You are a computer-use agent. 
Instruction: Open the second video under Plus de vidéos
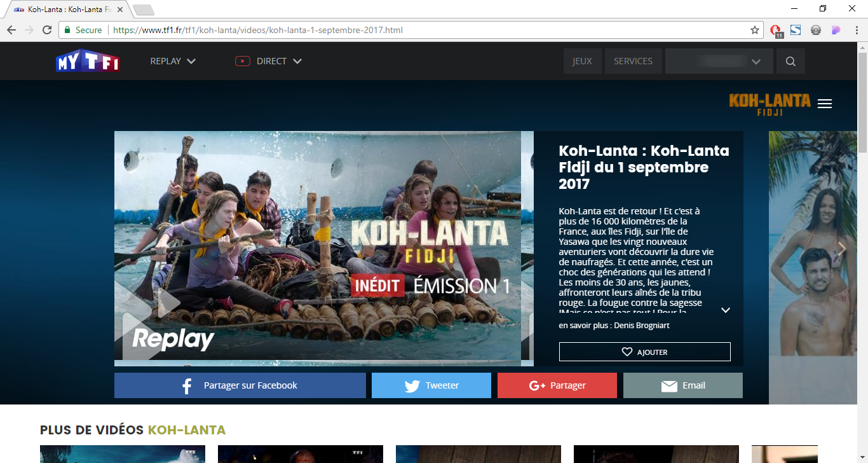click(301, 454)
